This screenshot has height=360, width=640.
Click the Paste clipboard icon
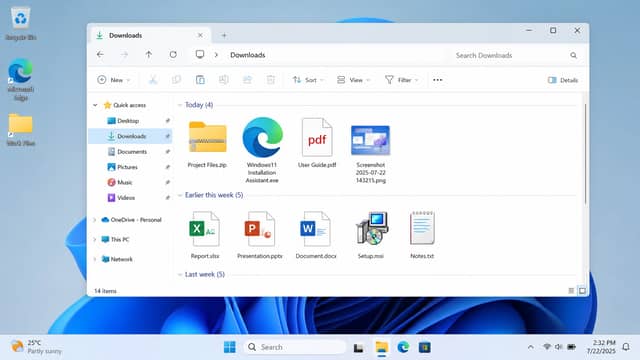pyautogui.click(x=200, y=80)
